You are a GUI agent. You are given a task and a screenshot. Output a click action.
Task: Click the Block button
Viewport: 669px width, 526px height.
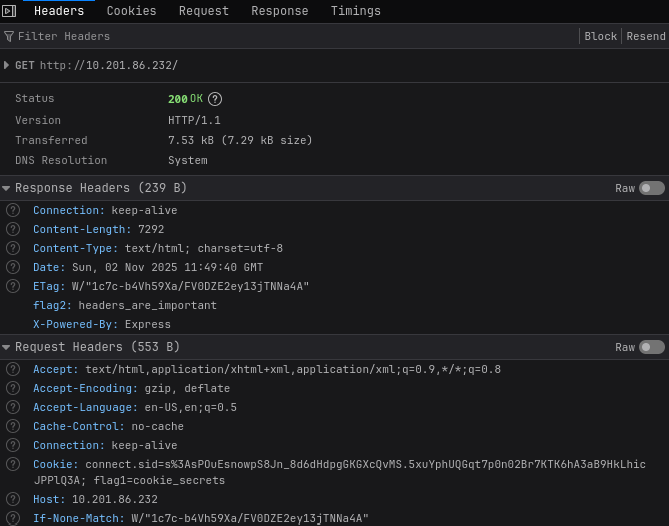(x=600, y=36)
